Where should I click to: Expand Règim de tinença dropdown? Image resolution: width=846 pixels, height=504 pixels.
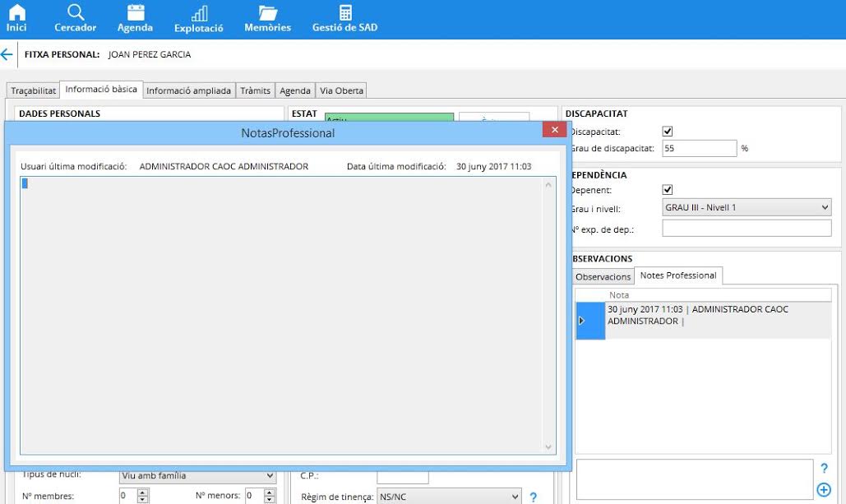[x=515, y=497]
